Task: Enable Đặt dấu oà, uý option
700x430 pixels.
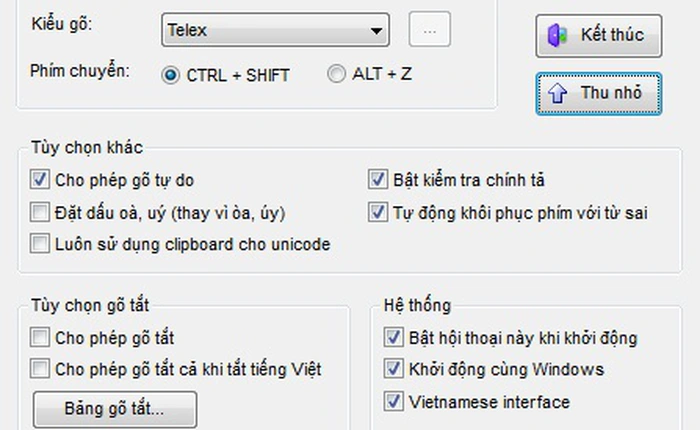Action: tap(40, 212)
